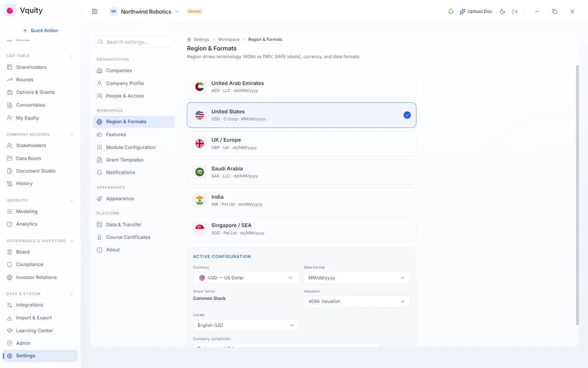Collapse the Company Records section
Image resolution: width=588 pixels, height=368 pixels.
(72, 134)
